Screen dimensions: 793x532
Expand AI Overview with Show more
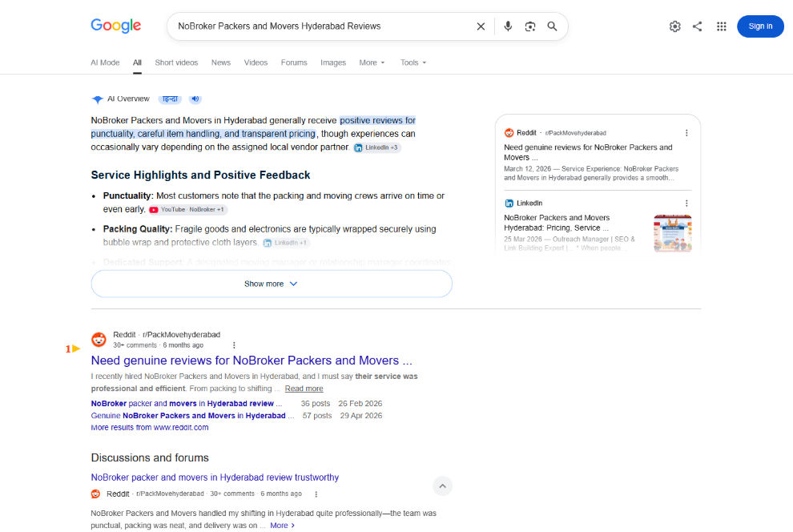[272, 284]
